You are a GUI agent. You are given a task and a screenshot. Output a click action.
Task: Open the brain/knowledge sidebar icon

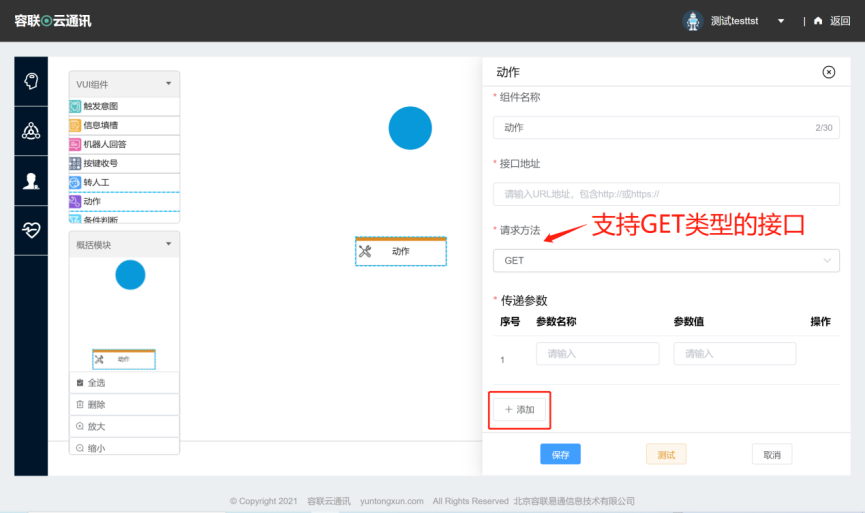(31, 81)
